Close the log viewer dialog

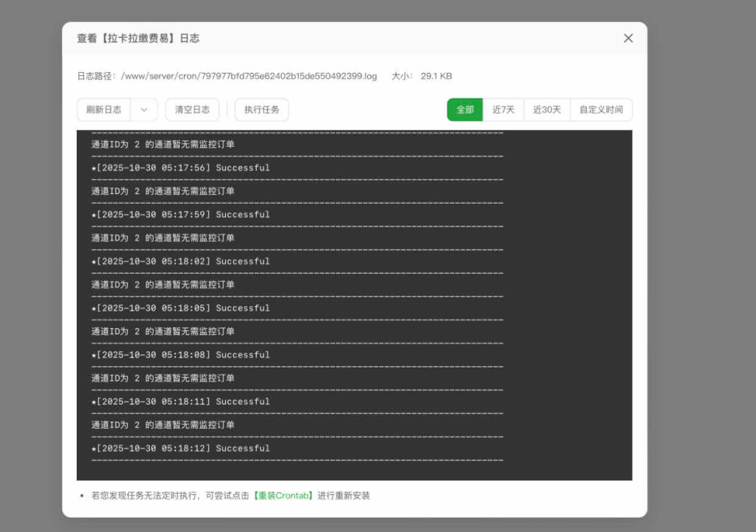click(x=628, y=38)
